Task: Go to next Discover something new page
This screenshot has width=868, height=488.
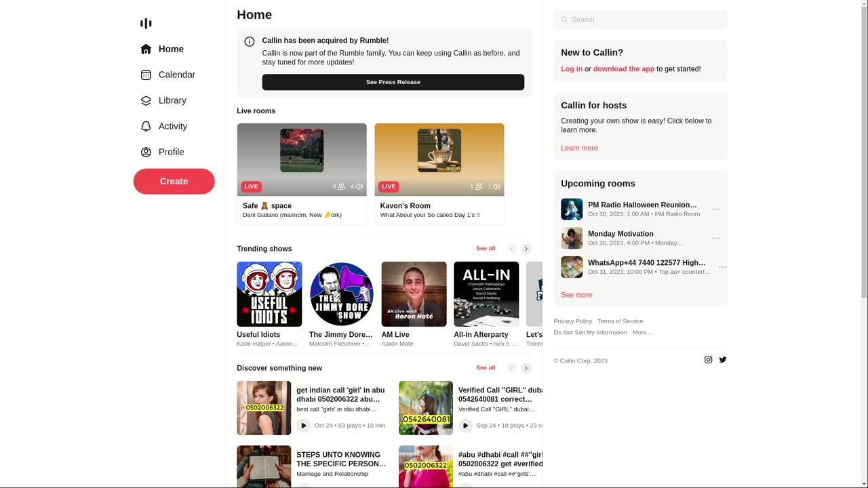Action: (x=526, y=368)
